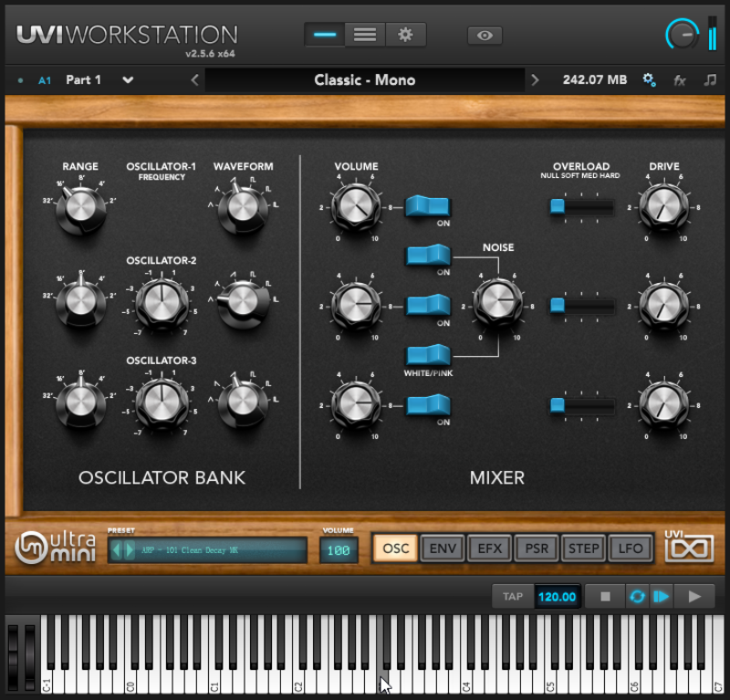Click the UVI logo badge
This screenshot has height=700, width=730.
click(x=689, y=546)
